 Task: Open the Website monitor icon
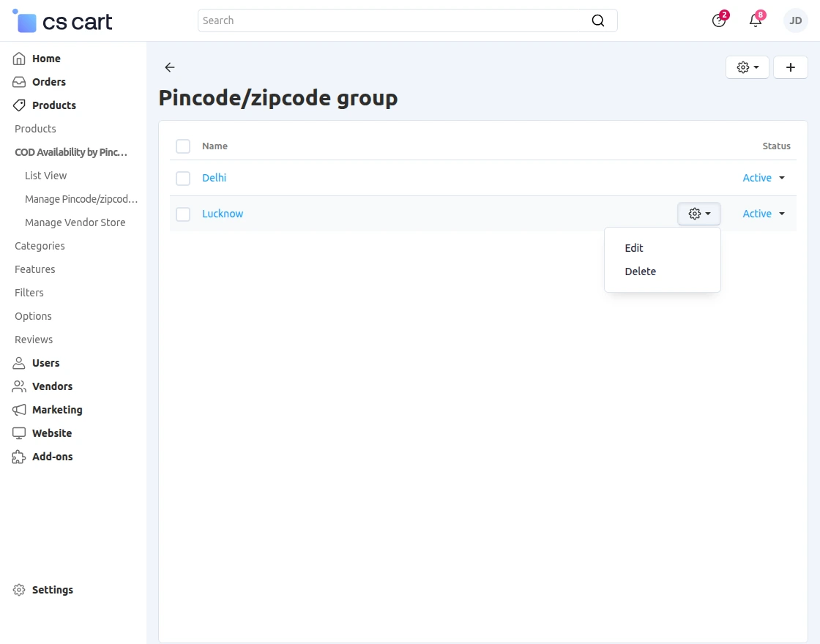pyautogui.click(x=18, y=433)
